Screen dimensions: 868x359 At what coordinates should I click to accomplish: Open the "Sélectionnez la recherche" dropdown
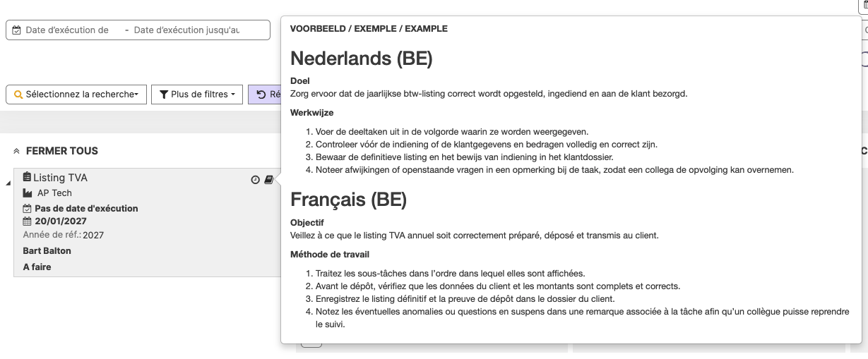click(x=76, y=95)
